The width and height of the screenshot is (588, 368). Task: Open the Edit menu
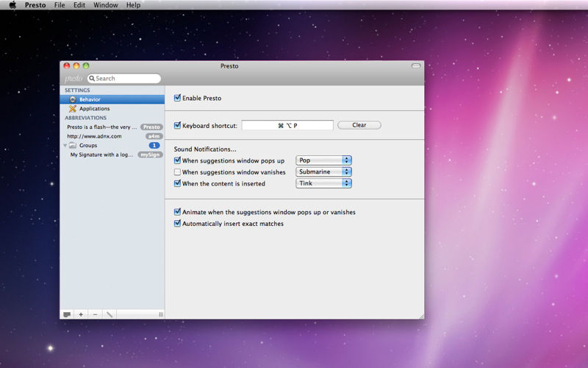click(79, 5)
